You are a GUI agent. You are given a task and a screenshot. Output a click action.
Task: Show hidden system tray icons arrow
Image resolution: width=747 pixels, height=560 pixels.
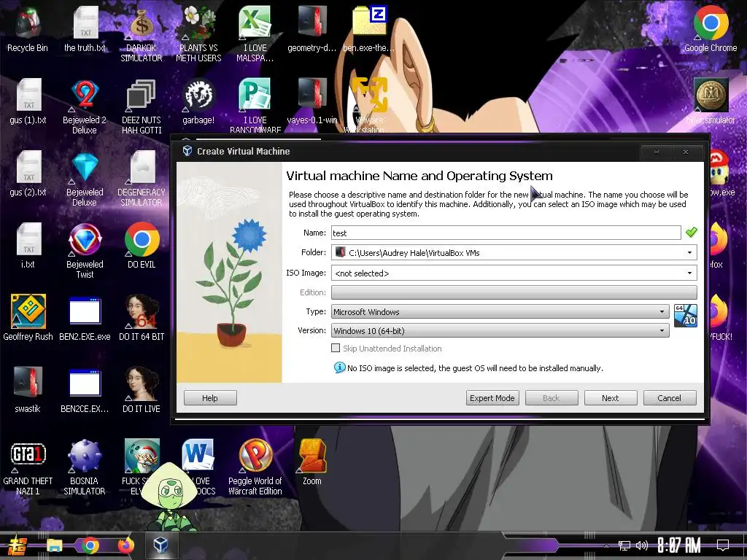[606, 545]
